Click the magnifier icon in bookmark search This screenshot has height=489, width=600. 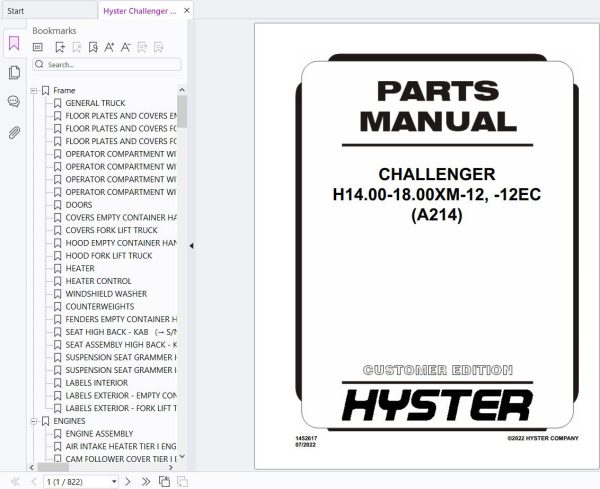(39, 64)
